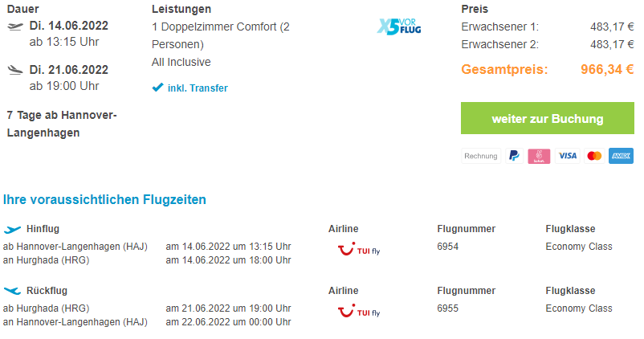Click the orange Gesamtpreis 966,34 € amount

point(607,69)
